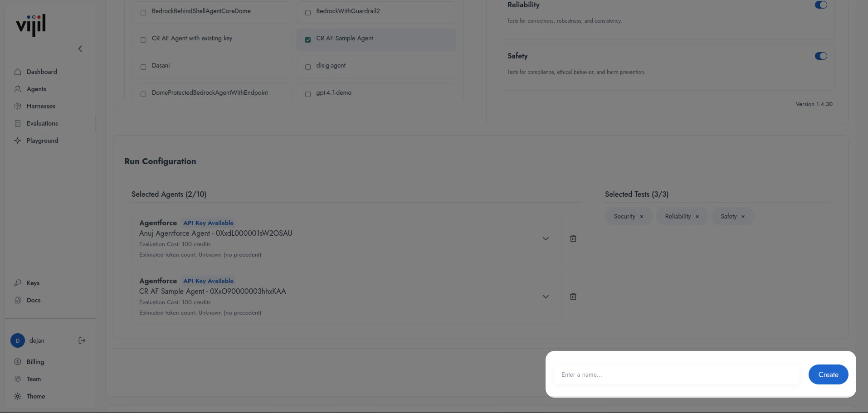Image resolution: width=868 pixels, height=413 pixels.
Task: Expand the CR AF Sample Agent details
Action: pyautogui.click(x=546, y=296)
